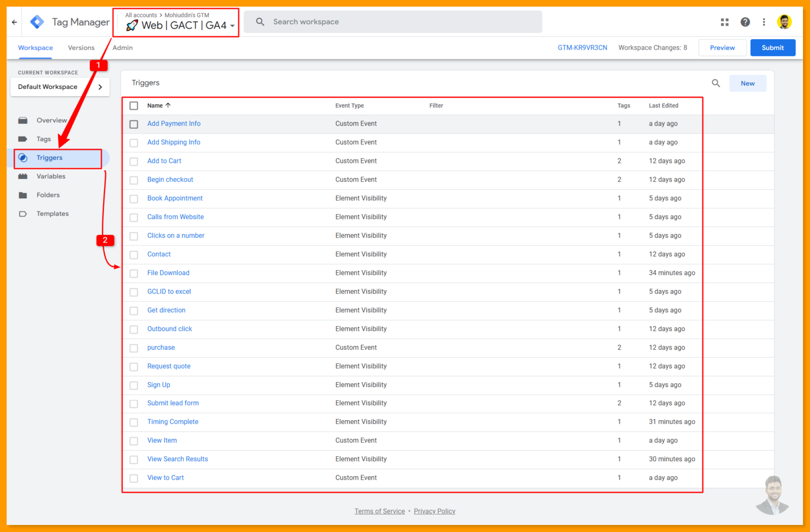Expand the Default Workspace chevron
The height and width of the screenshot is (532, 810).
(x=100, y=87)
